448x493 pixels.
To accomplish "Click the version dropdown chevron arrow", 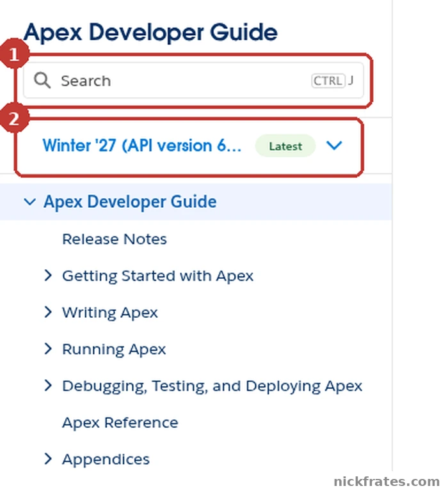I will coord(334,146).
